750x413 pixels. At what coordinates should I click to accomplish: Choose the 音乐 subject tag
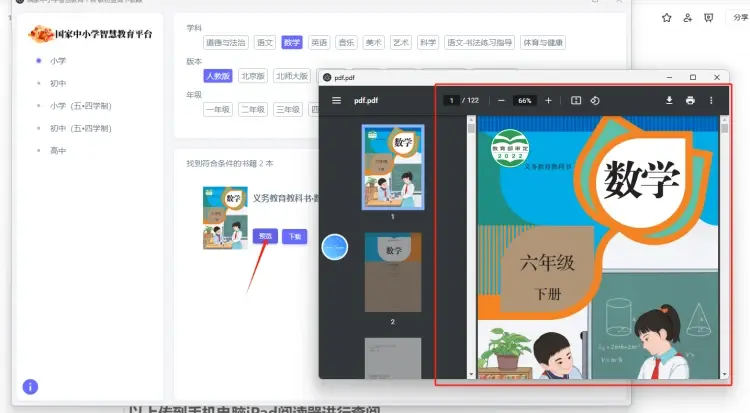[x=346, y=43]
